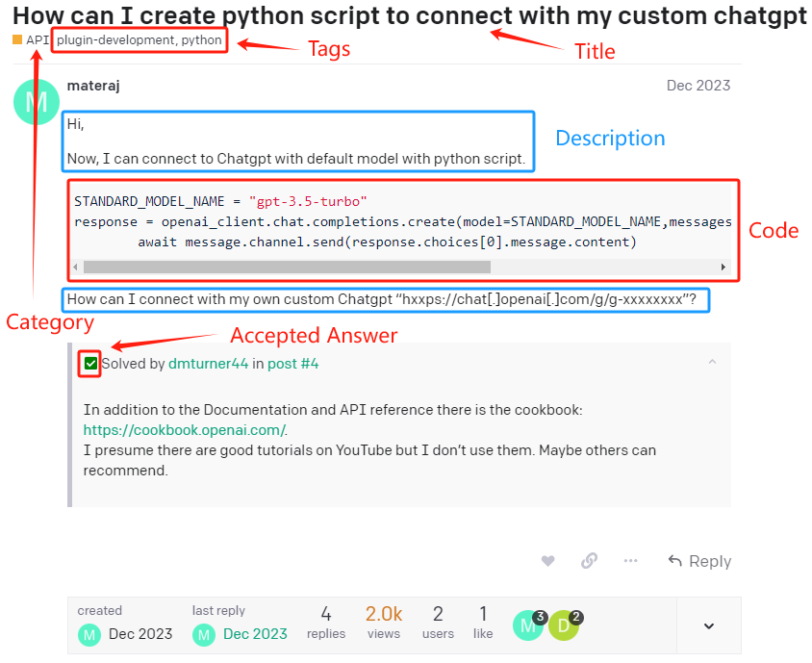The height and width of the screenshot is (663, 812).
Task: Open the post's ellipsis more-actions menu
Action: pos(630,561)
